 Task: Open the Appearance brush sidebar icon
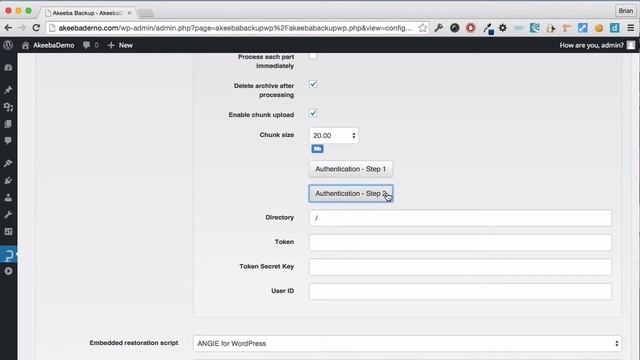tap(8, 163)
